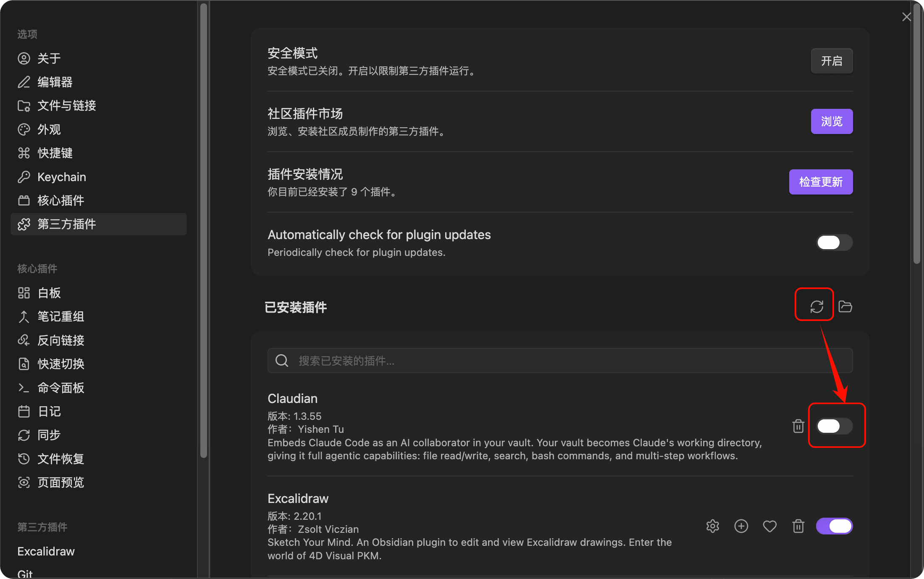Click the 检查更新 button
924x579 pixels.
[820, 182]
